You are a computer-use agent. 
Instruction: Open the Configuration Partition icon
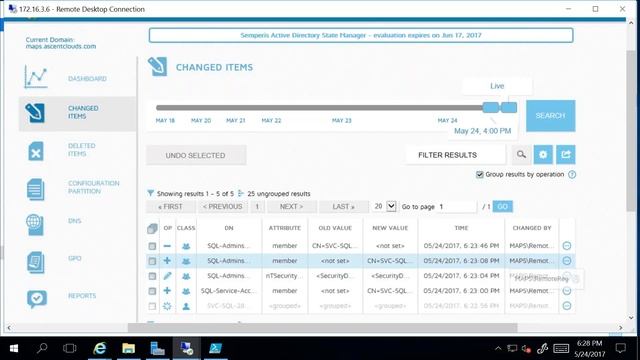pyautogui.click(x=36, y=189)
